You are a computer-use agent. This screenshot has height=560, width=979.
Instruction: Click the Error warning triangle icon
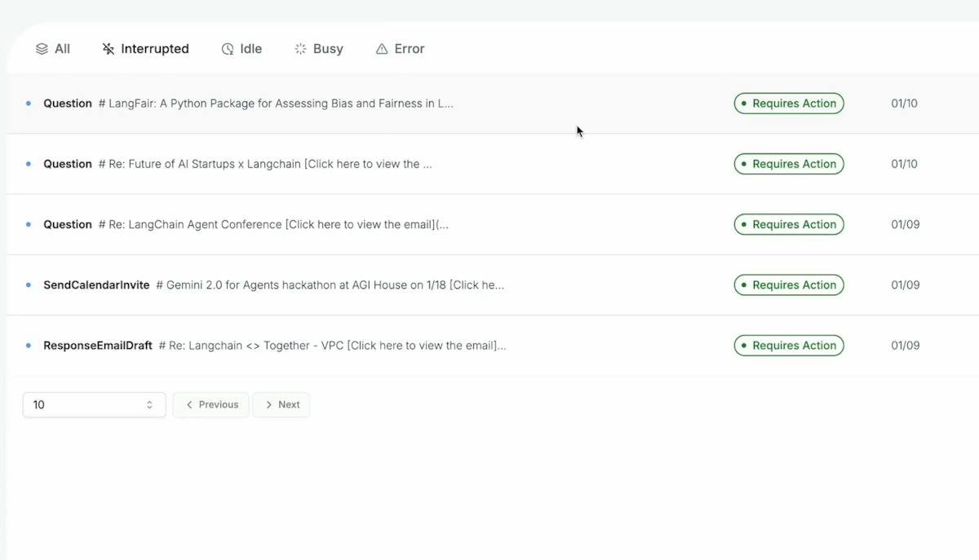381,49
